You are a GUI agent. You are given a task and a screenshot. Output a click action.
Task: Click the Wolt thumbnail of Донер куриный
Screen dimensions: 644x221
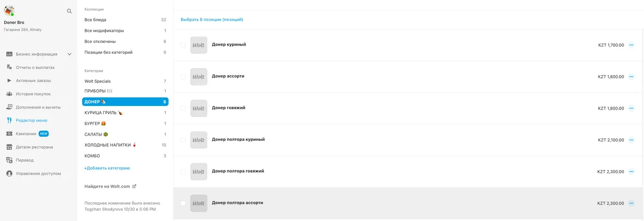point(199,45)
